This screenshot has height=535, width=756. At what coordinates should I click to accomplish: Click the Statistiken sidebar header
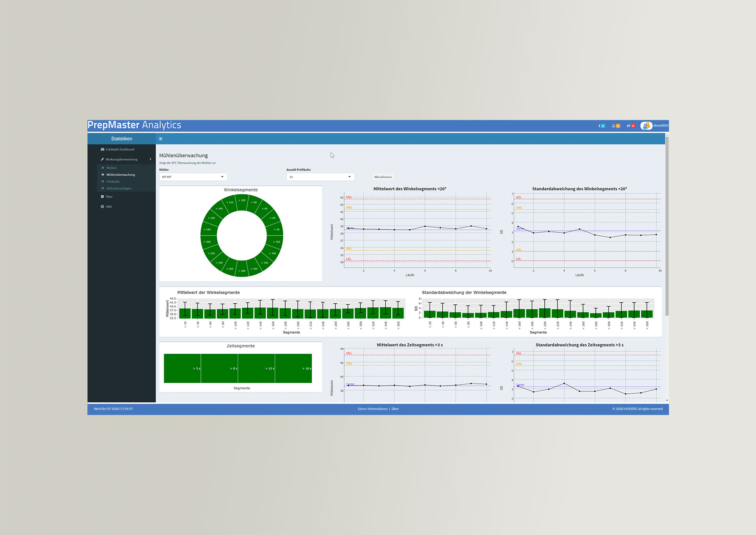coord(121,139)
